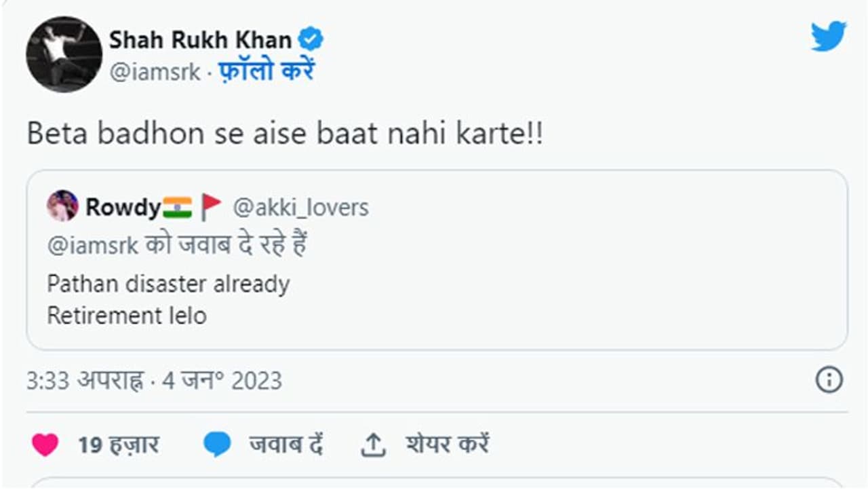Click the 19 हज़ार likes count
868x490 pixels.
point(118,445)
